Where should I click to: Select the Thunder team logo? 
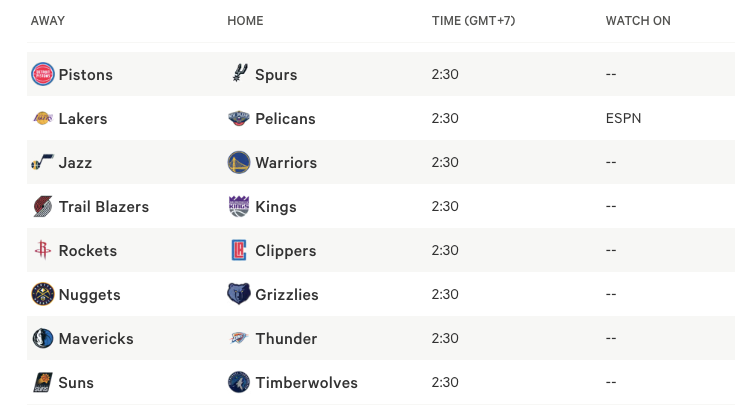pos(239,338)
